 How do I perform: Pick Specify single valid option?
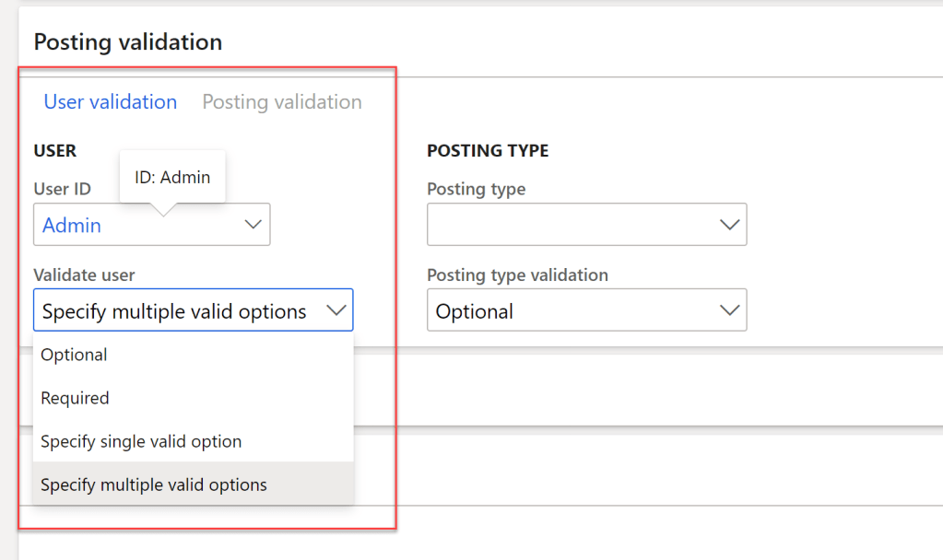tap(141, 441)
